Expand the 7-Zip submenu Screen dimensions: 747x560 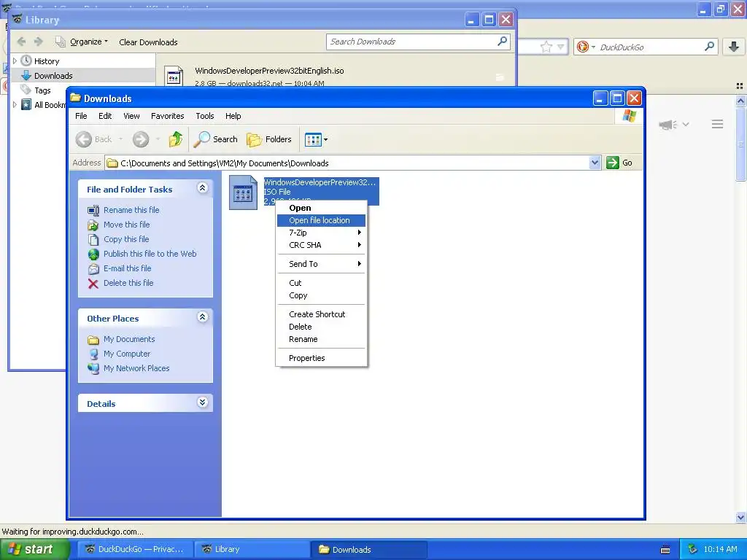(x=321, y=233)
